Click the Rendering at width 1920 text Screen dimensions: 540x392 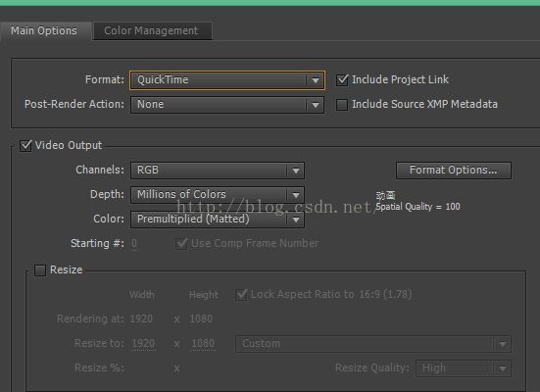[141, 318]
